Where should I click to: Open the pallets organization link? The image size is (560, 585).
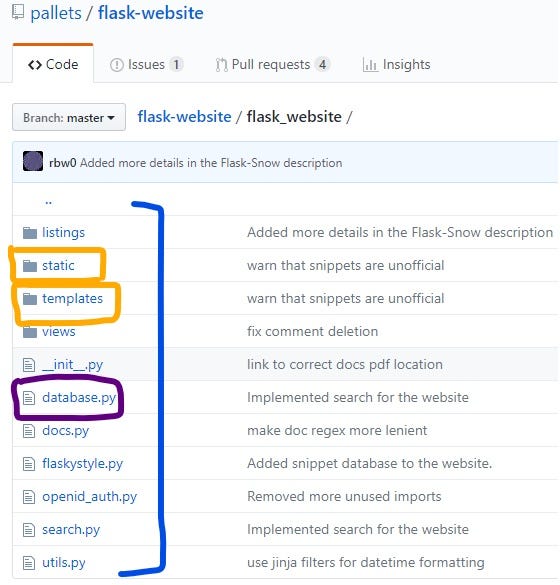tap(56, 13)
